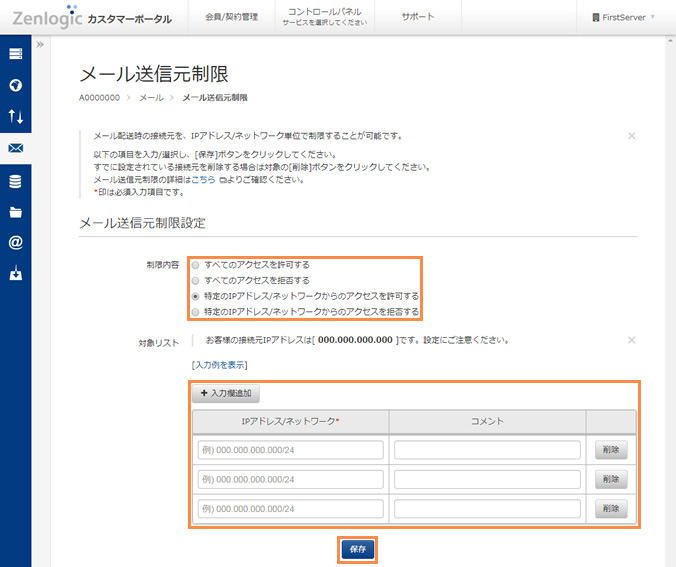Screen dimensions: 676x567
Task: Focus second row IP address field
Action: tap(291, 479)
